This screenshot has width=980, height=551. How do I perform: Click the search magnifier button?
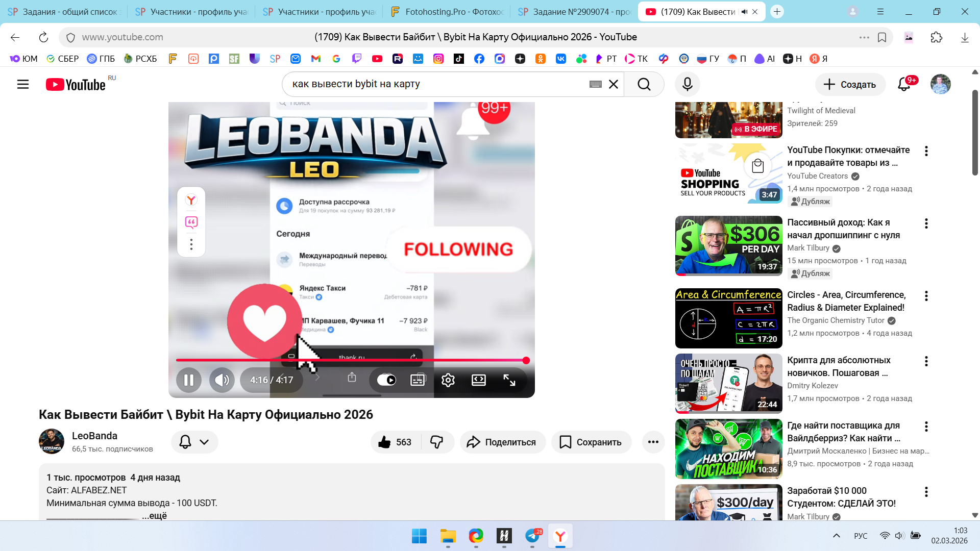[x=644, y=84]
